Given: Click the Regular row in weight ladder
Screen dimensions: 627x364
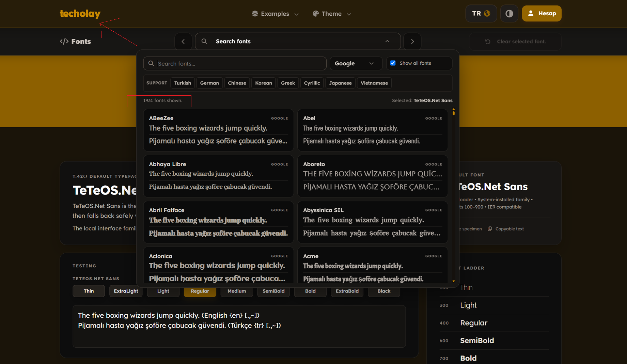Looking at the screenshot, I should coord(494,323).
